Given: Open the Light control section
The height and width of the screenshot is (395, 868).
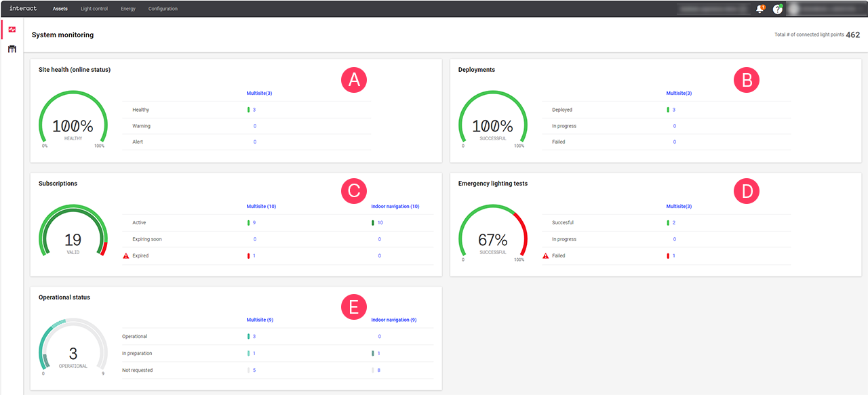Looking at the screenshot, I should (x=94, y=9).
